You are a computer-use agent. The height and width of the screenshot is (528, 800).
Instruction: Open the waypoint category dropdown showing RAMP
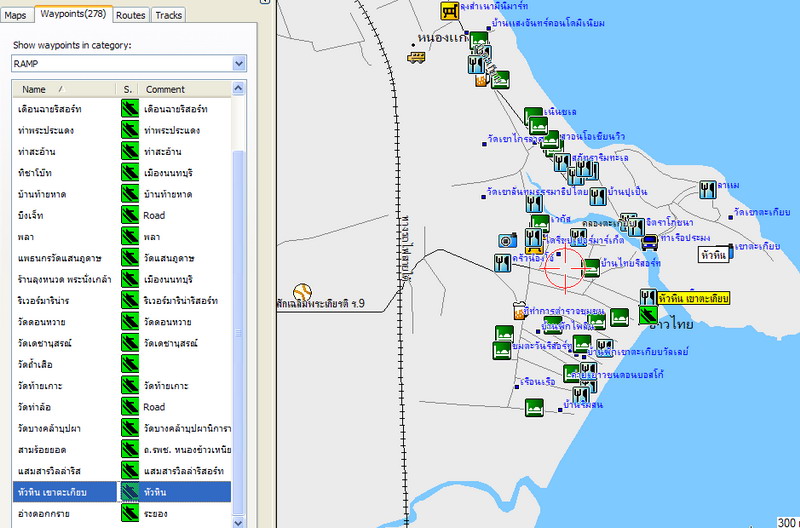pos(238,63)
